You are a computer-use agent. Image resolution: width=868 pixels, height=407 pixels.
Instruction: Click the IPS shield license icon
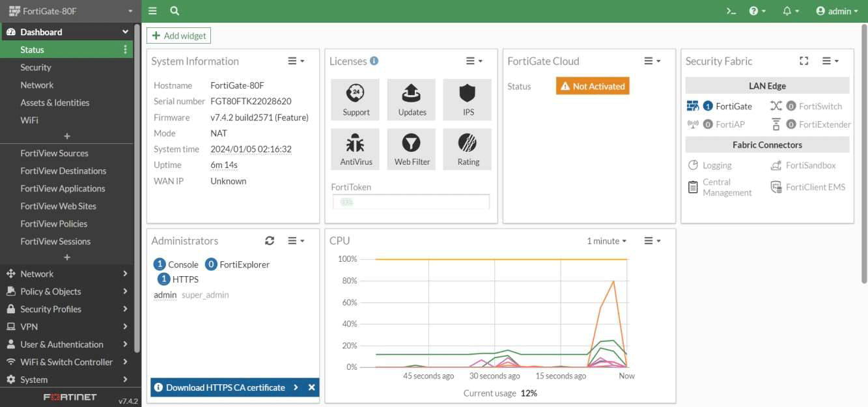tap(468, 100)
